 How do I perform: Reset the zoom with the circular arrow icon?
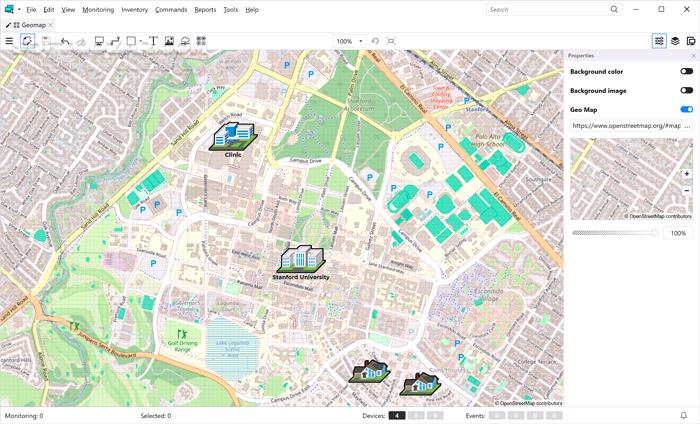(x=375, y=41)
